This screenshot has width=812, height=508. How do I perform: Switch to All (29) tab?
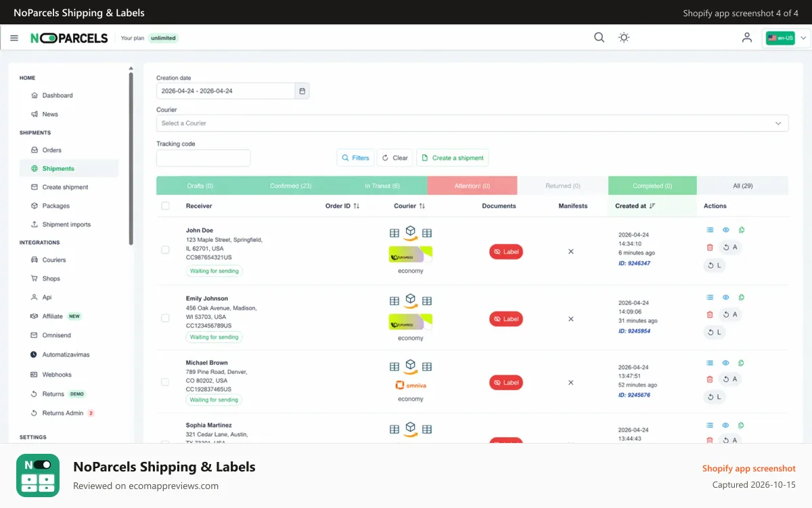[x=742, y=186]
